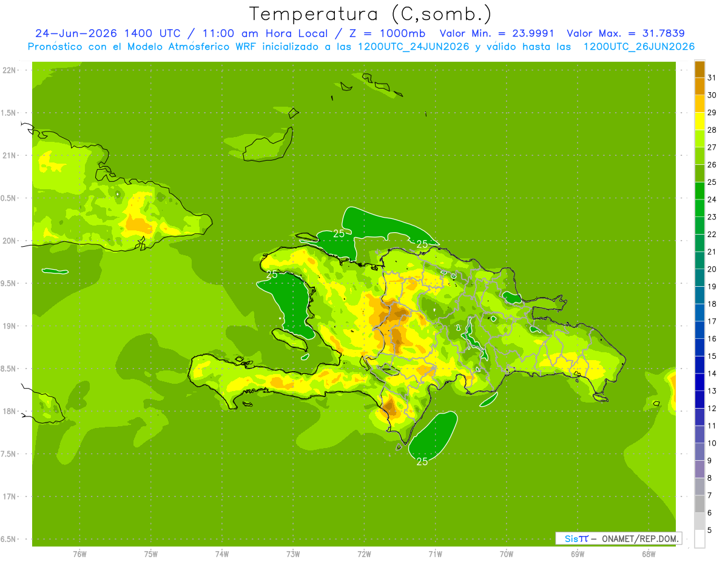Click the colorbar label "16"

(712, 339)
